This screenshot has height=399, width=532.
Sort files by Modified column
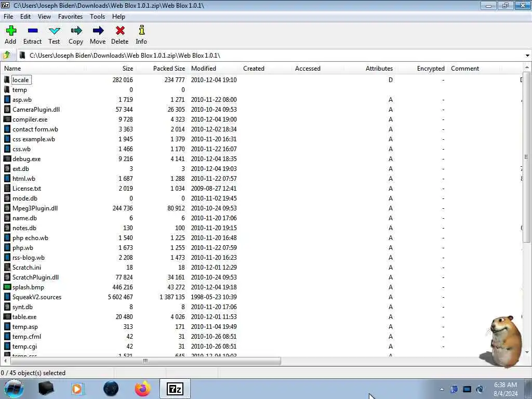coord(214,69)
